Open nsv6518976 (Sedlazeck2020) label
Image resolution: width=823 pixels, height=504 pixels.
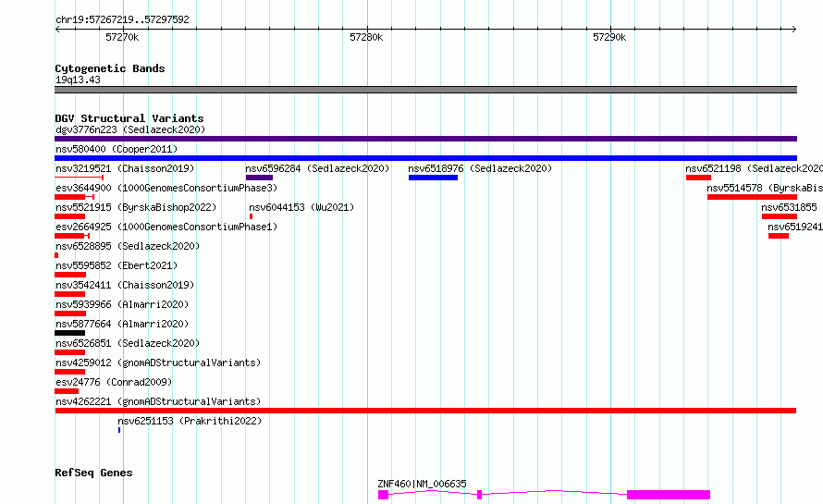tap(480, 168)
